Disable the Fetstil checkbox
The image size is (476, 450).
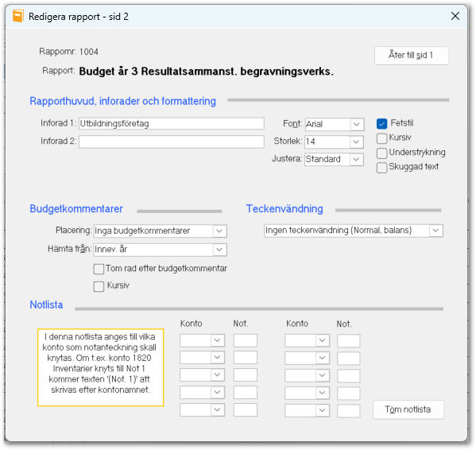click(381, 123)
